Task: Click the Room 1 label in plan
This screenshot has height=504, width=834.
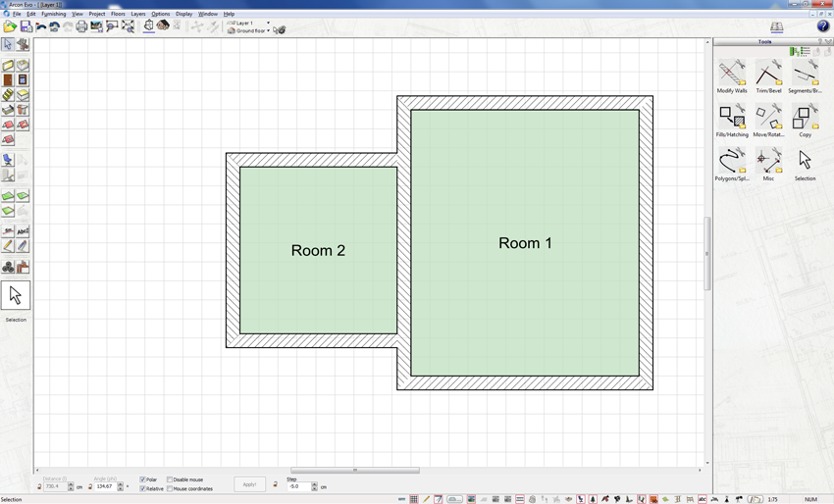Action: pyautogui.click(x=525, y=243)
